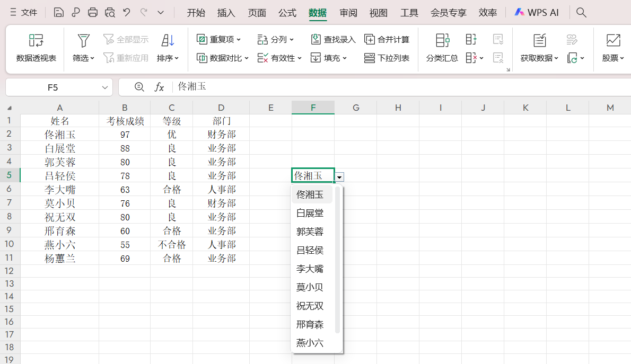Open the 文件 file menu
The height and width of the screenshot is (364, 631).
click(x=24, y=13)
